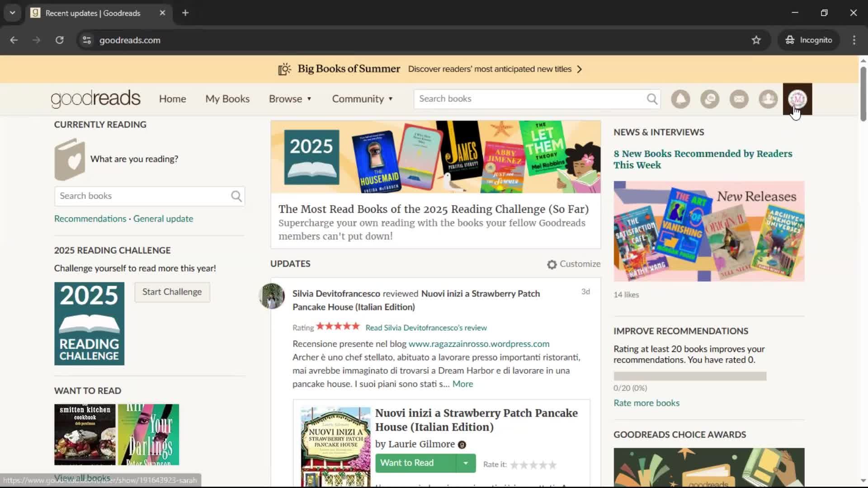The image size is (868, 488).
Task: Reload the page
Action: 59,40
